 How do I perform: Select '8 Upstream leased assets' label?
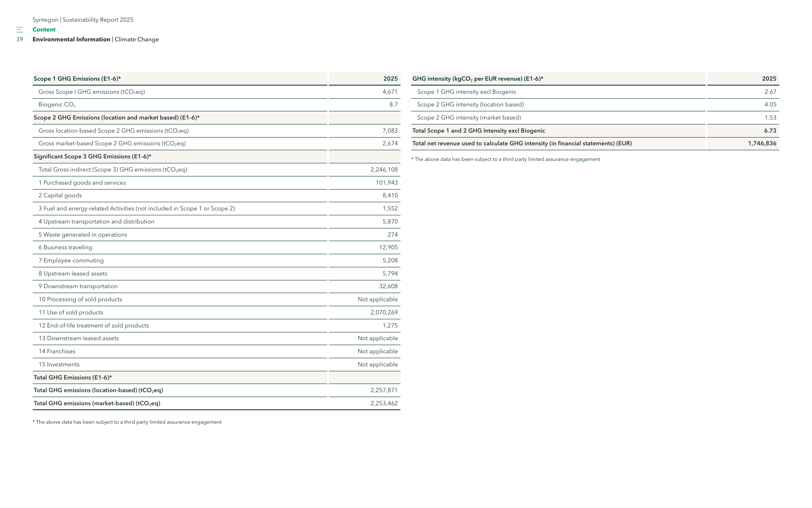tap(73, 273)
